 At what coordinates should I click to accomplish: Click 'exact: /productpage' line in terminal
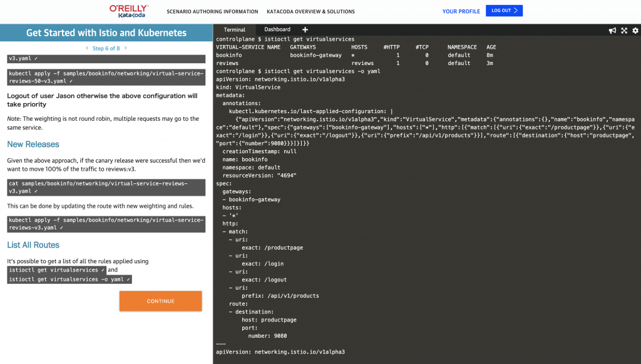(x=272, y=248)
